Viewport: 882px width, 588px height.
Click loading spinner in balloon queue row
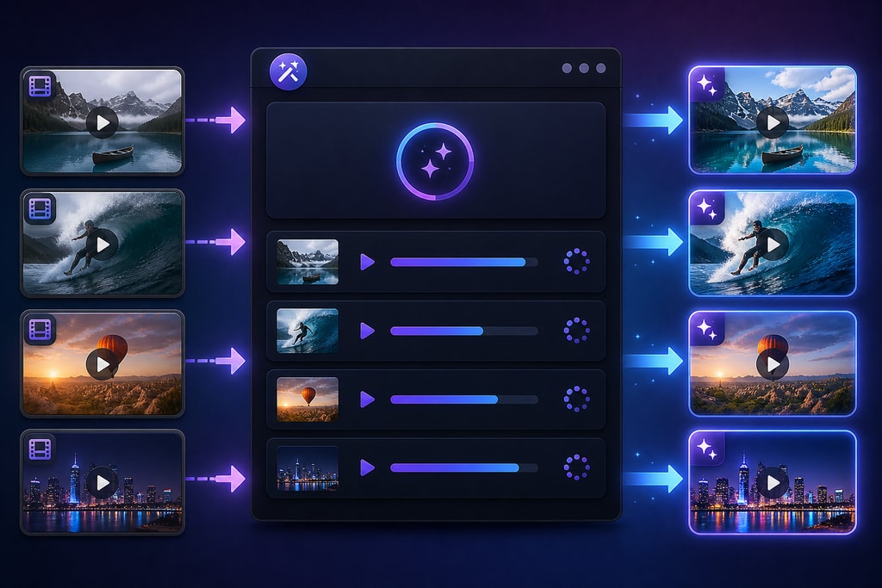coord(576,399)
